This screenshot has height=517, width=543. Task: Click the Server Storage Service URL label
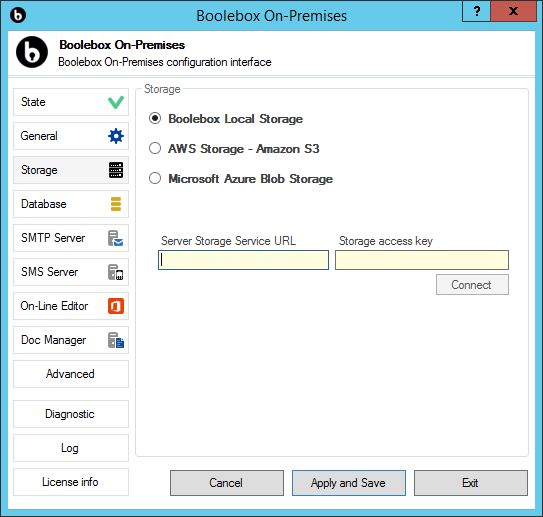(x=228, y=241)
